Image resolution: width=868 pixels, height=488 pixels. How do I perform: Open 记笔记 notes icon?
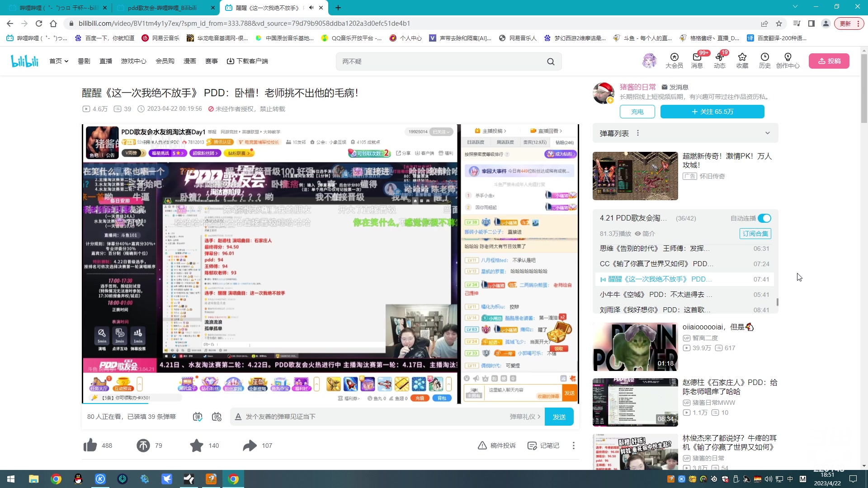click(543, 446)
